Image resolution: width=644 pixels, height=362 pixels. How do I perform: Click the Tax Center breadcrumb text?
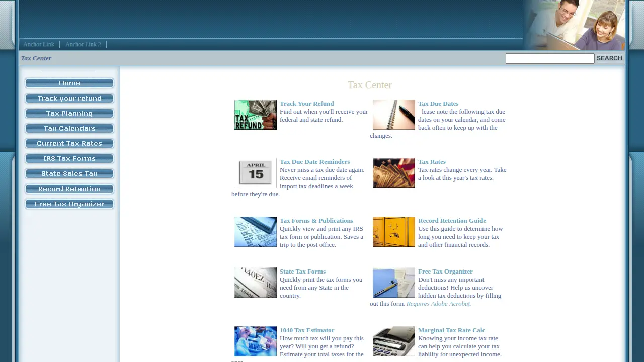pos(36,58)
